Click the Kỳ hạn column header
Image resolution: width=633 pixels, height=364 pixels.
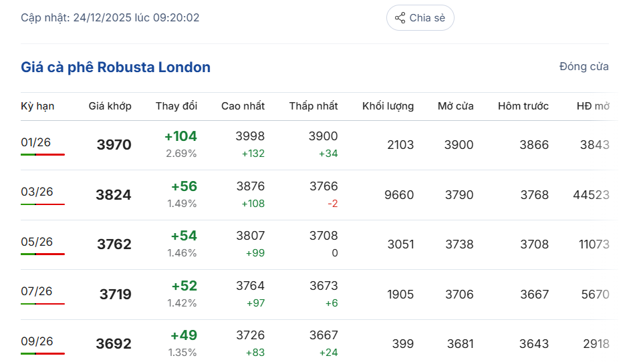click(37, 106)
